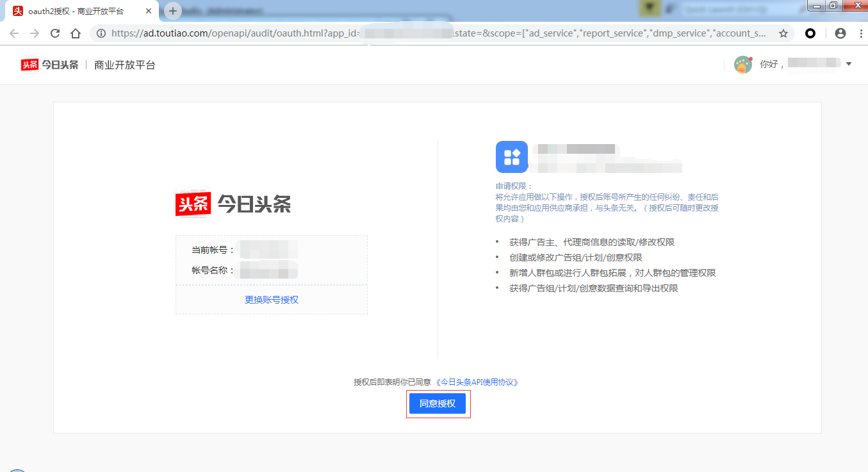The height and width of the screenshot is (472, 868).
Task: Click the user avatar next to 你好
Action: [743, 64]
